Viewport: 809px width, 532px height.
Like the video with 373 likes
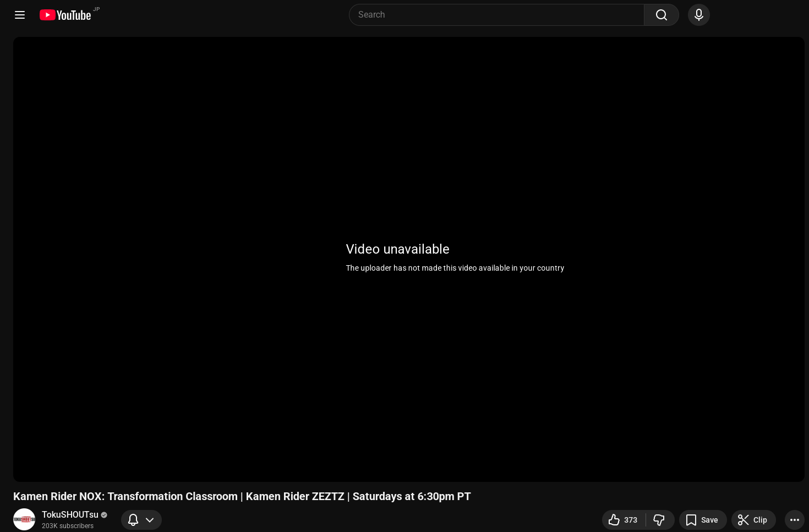(624, 520)
